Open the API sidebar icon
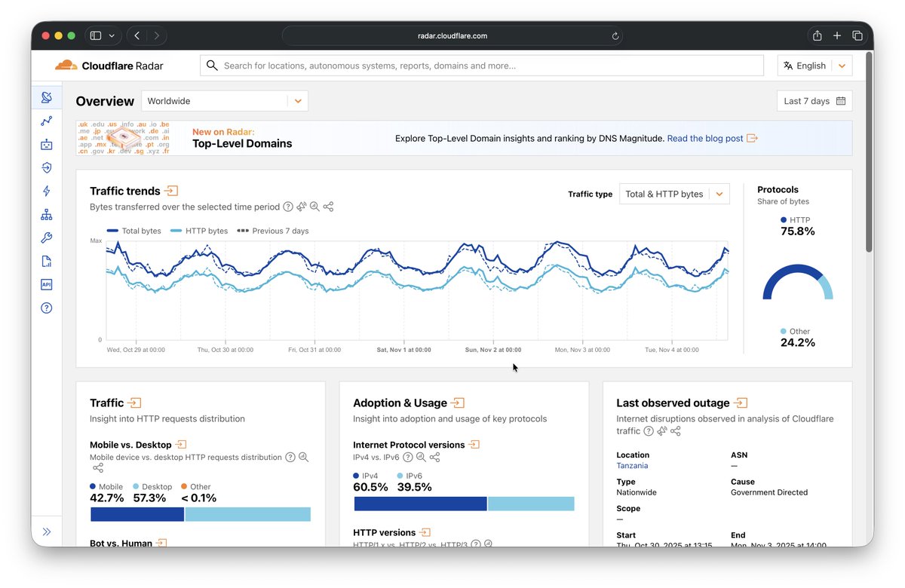This screenshot has width=905, height=588. pyautogui.click(x=47, y=284)
